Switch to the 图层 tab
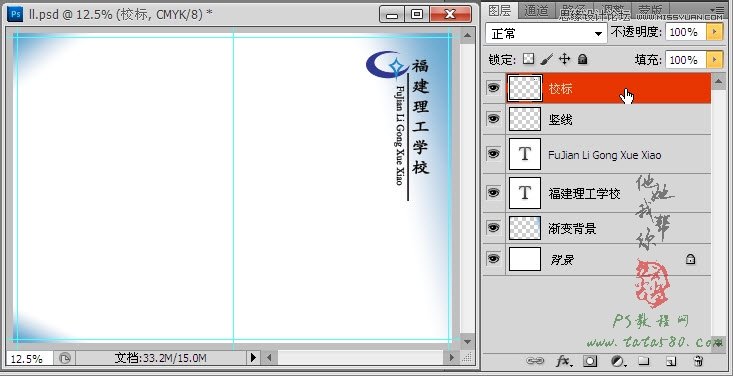Viewport: 733px width, 376px height. coord(500,10)
